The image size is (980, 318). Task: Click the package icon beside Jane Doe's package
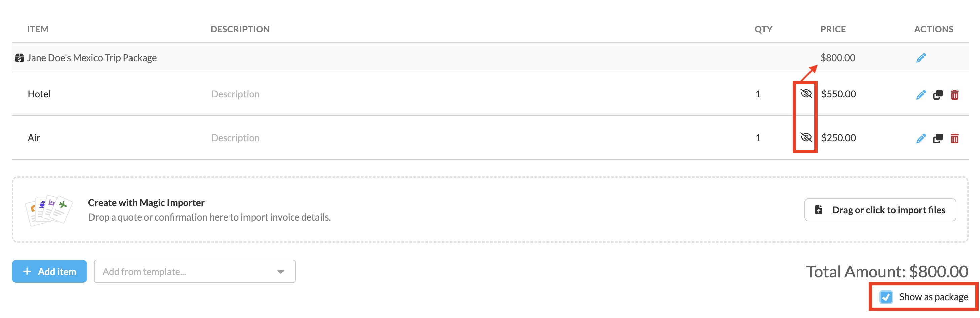click(x=20, y=58)
